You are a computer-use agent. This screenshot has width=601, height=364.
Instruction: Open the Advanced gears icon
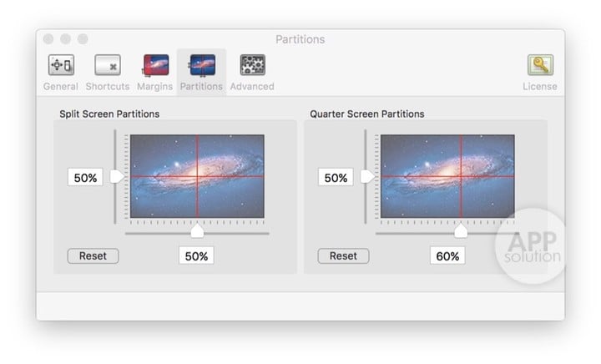click(252, 65)
